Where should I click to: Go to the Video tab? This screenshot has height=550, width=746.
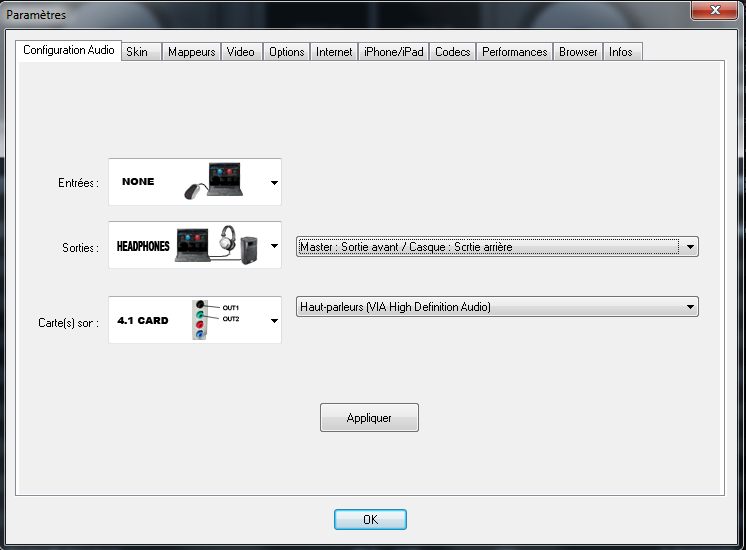241,51
